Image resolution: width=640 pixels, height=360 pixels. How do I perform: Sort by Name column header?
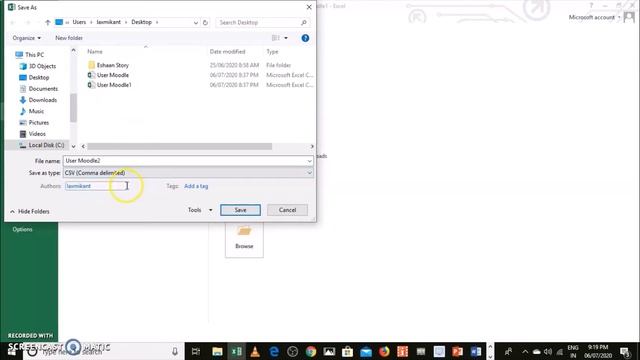pos(95,52)
